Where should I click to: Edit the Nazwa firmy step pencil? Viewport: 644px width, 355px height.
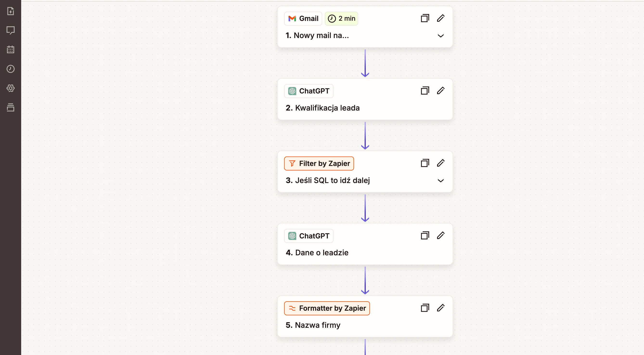click(x=441, y=308)
